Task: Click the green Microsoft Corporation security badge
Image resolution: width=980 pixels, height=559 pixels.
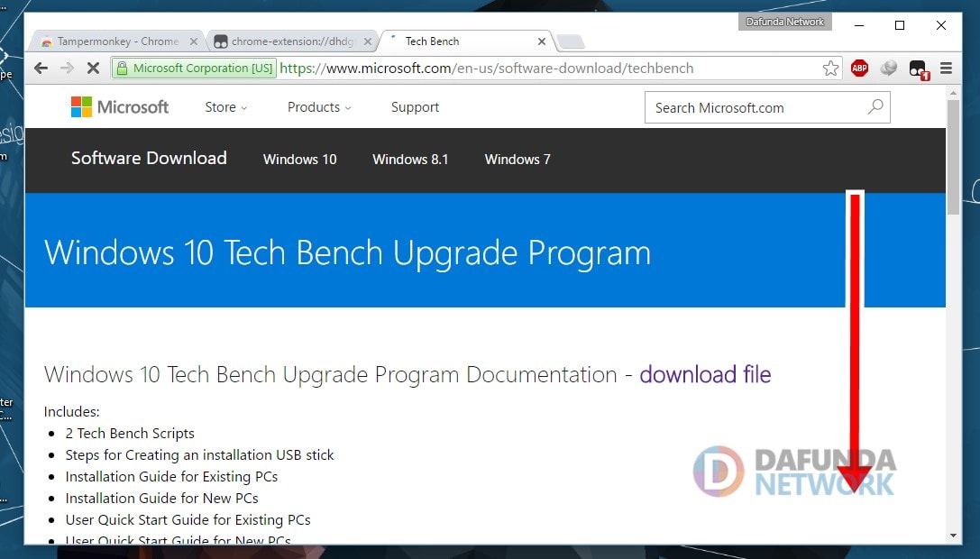Action: (x=193, y=69)
